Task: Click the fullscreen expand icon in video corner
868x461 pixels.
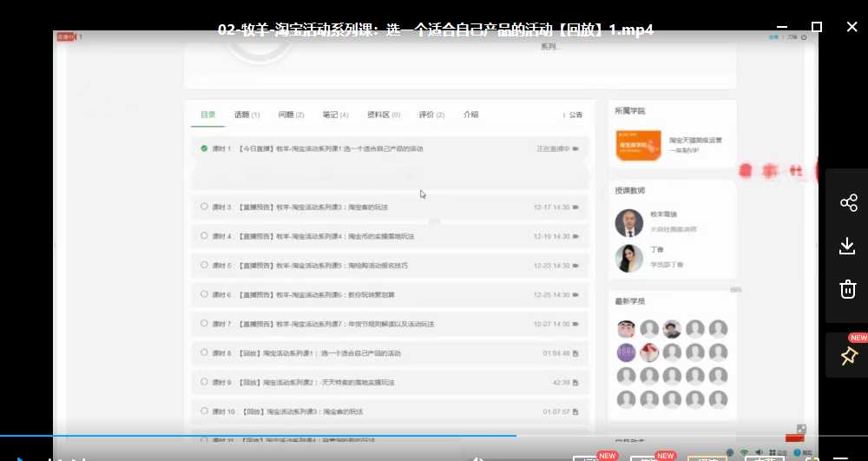Action: (x=801, y=429)
